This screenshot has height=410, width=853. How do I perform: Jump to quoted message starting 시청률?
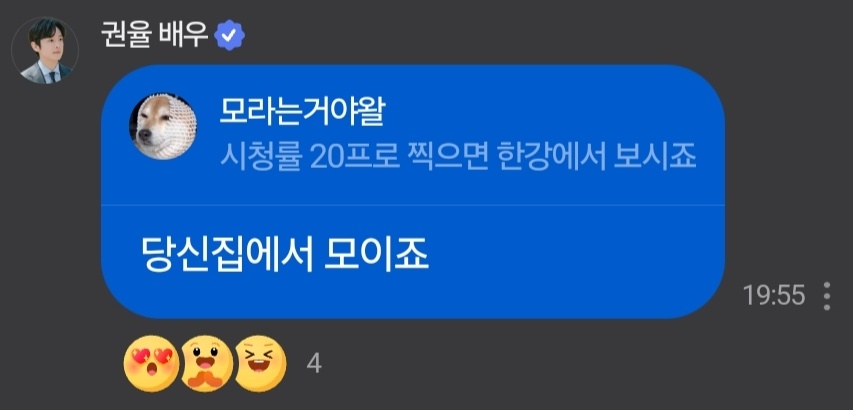(458, 158)
